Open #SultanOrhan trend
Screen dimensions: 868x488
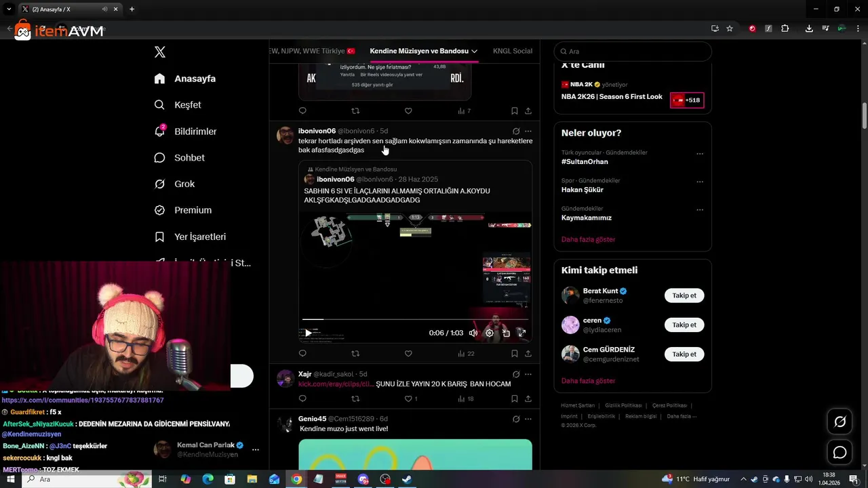pos(585,162)
